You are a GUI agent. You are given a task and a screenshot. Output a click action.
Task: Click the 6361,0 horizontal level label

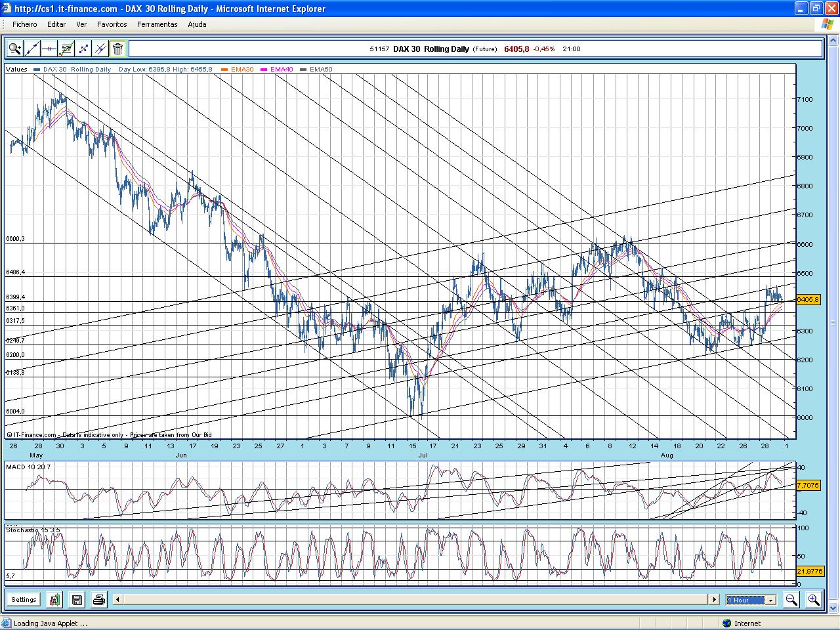[15, 308]
